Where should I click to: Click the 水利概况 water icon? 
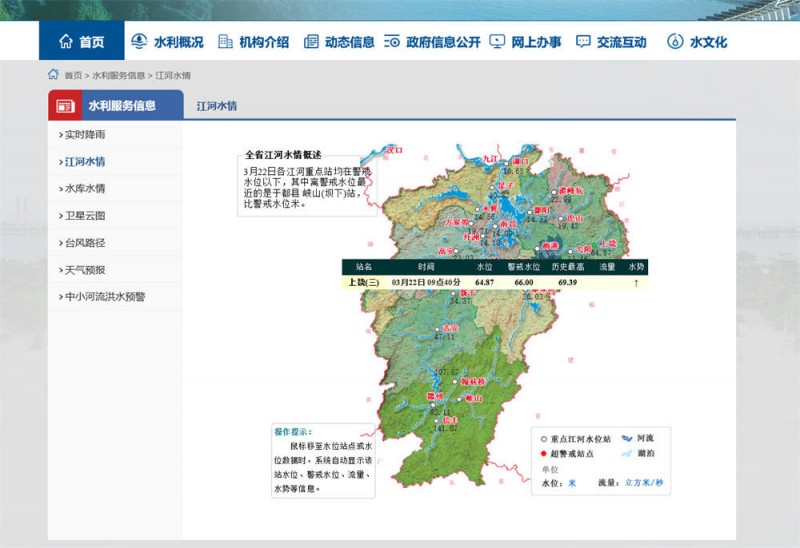[139, 41]
